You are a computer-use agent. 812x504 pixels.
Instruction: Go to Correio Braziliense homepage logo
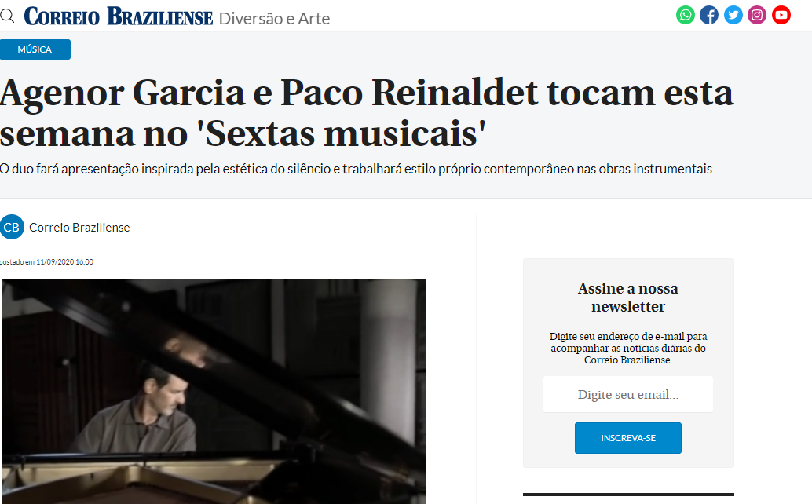click(x=118, y=16)
